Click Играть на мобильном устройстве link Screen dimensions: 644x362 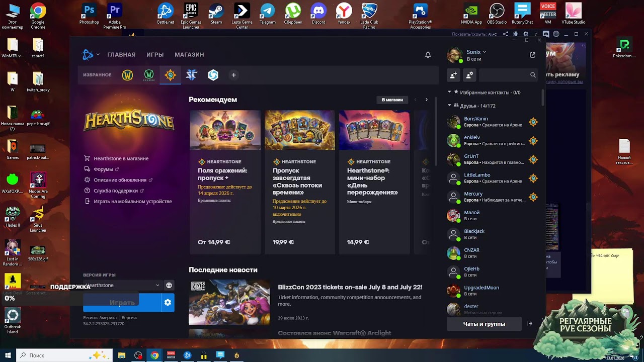click(x=133, y=201)
